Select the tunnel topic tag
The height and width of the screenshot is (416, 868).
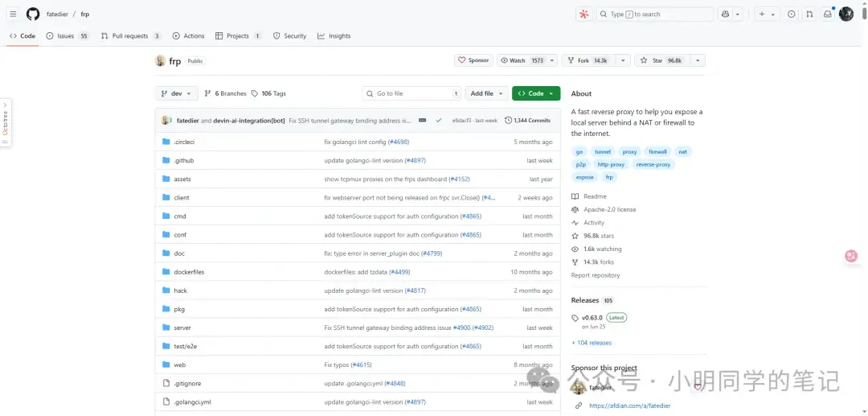pyautogui.click(x=602, y=152)
